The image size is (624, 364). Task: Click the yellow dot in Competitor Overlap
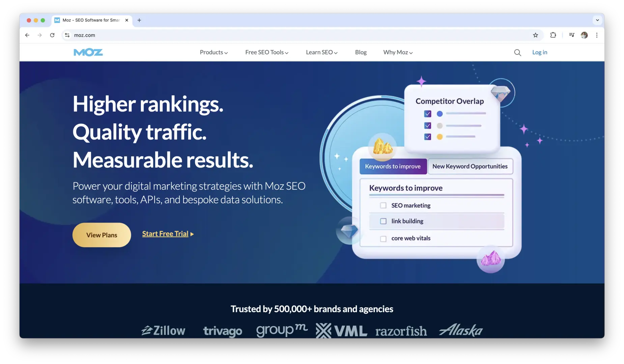click(x=439, y=137)
